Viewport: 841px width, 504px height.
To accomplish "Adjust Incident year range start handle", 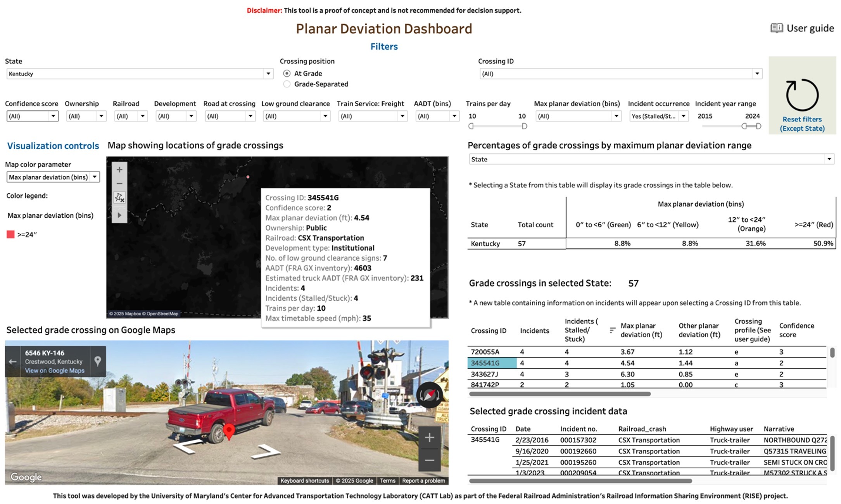I will [x=744, y=126].
